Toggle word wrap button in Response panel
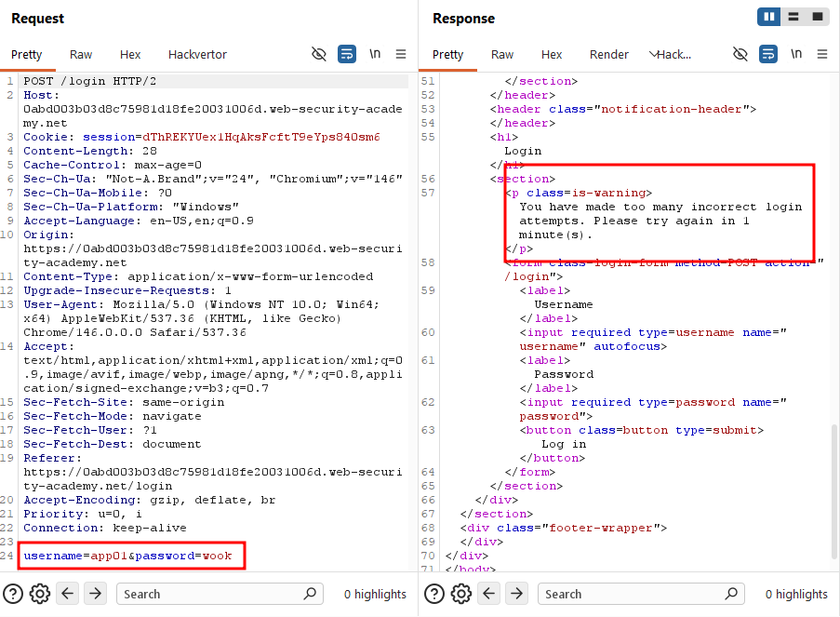840x617 pixels. click(768, 54)
